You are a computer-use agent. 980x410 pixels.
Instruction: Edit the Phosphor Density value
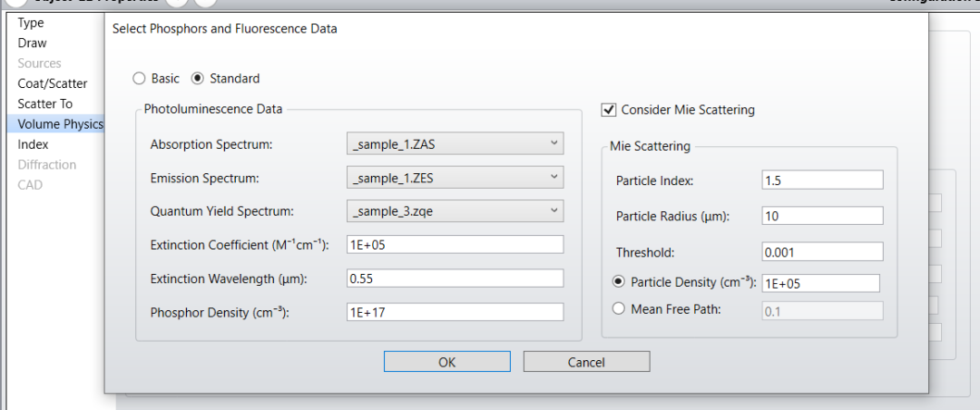tap(455, 312)
